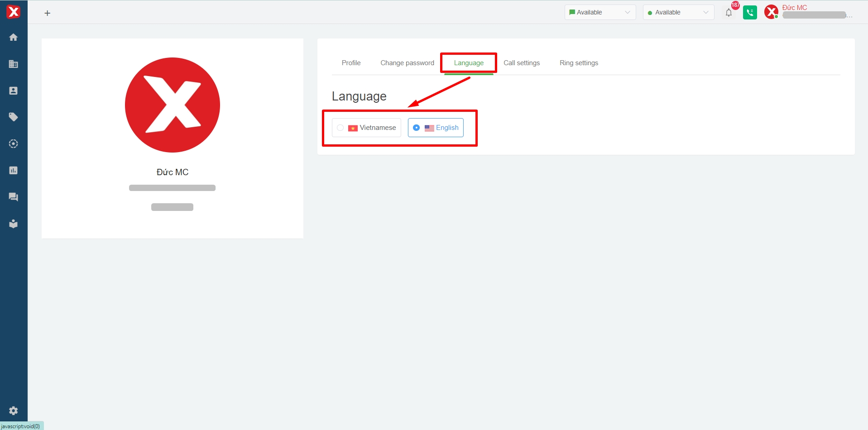
Task: Click the large red profile avatar
Action: 173,105
